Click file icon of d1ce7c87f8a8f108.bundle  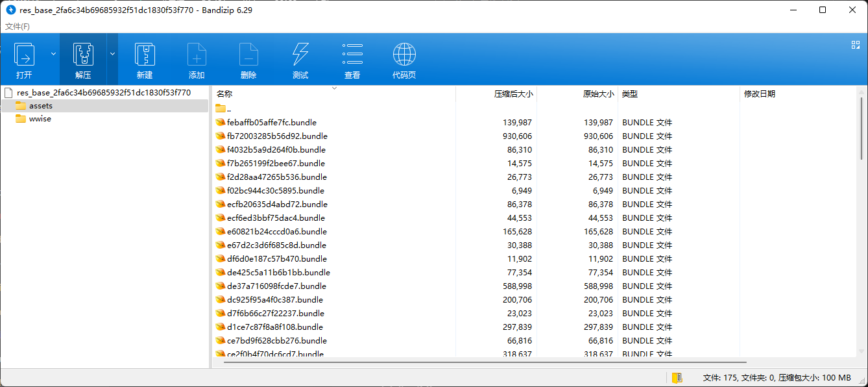tap(221, 327)
